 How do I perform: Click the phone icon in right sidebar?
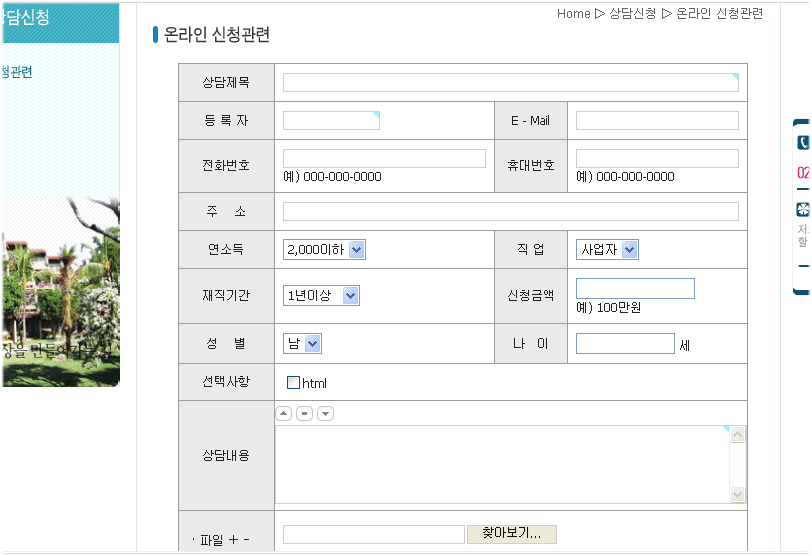803,142
